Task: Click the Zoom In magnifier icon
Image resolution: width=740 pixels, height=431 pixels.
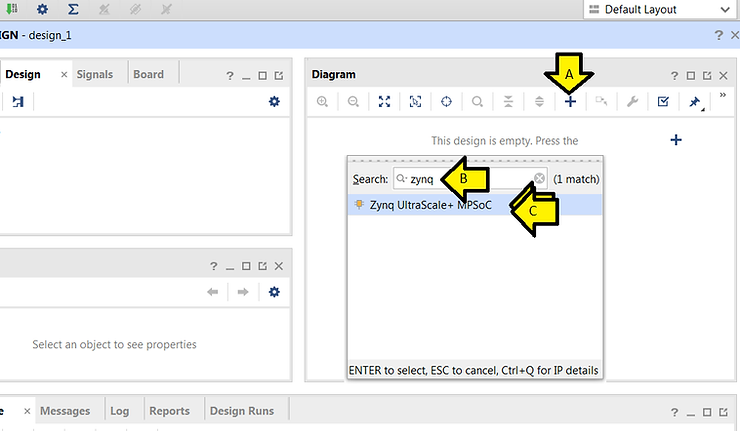Action: (x=322, y=102)
